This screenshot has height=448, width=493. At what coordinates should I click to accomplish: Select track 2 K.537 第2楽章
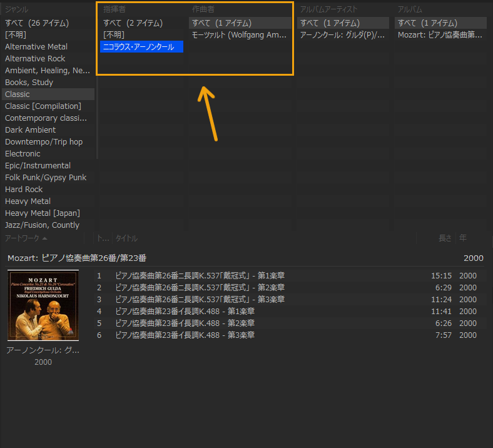[x=288, y=288]
